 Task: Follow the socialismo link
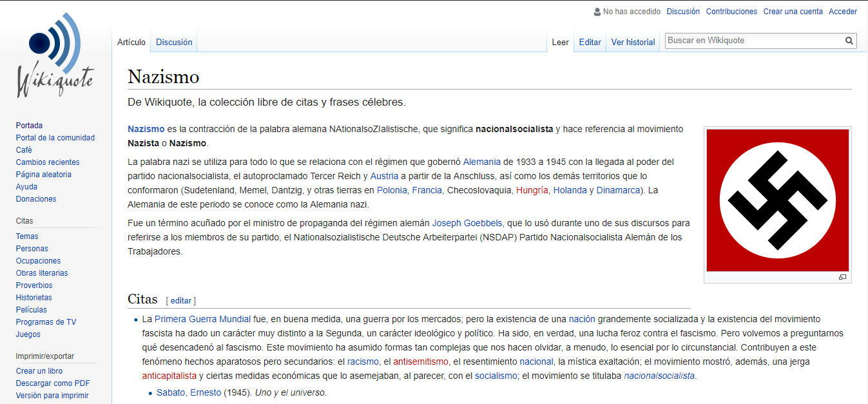pos(496,376)
